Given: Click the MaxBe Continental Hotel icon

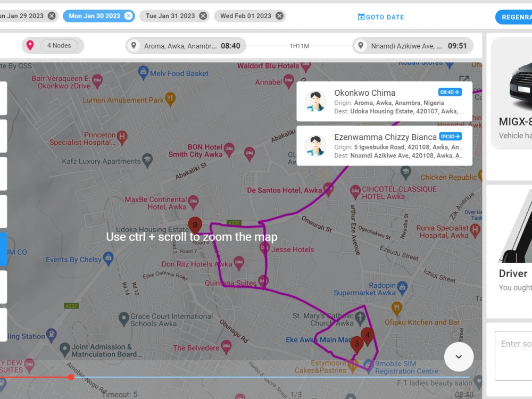Looking at the screenshot, I should coord(193,202).
